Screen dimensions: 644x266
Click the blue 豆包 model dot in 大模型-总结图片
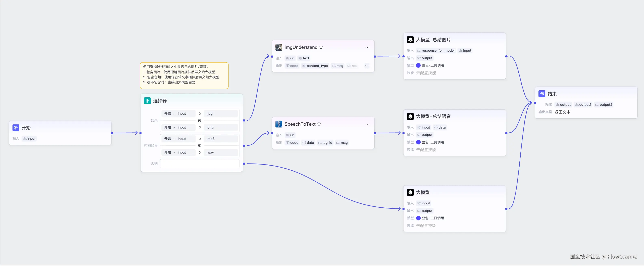pyautogui.click(x=418, y=65)
